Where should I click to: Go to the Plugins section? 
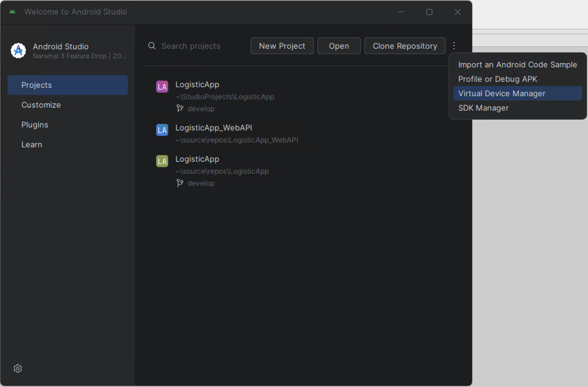(35, 125)
